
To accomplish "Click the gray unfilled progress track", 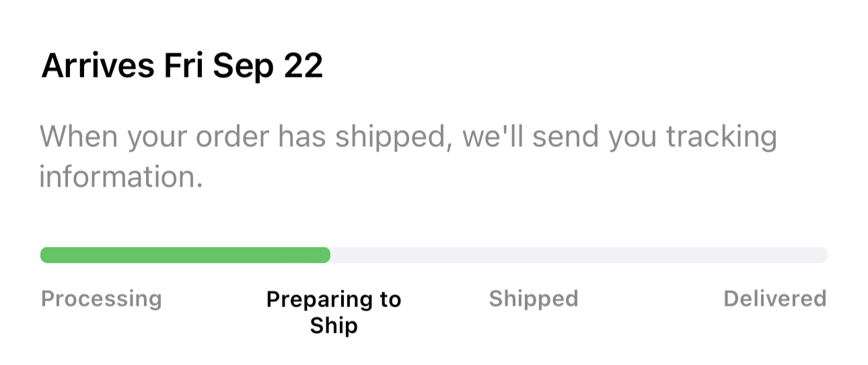I will tap(579, 255).
